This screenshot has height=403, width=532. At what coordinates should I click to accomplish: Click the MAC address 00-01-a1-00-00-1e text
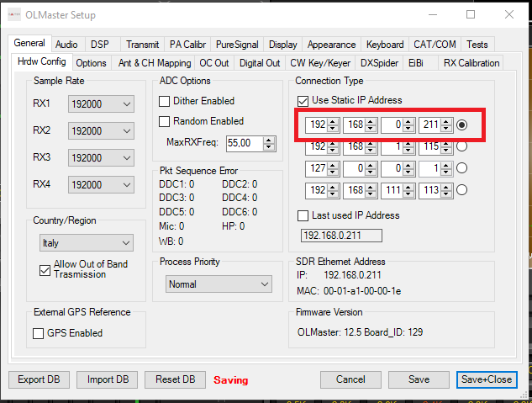[362, 291]
